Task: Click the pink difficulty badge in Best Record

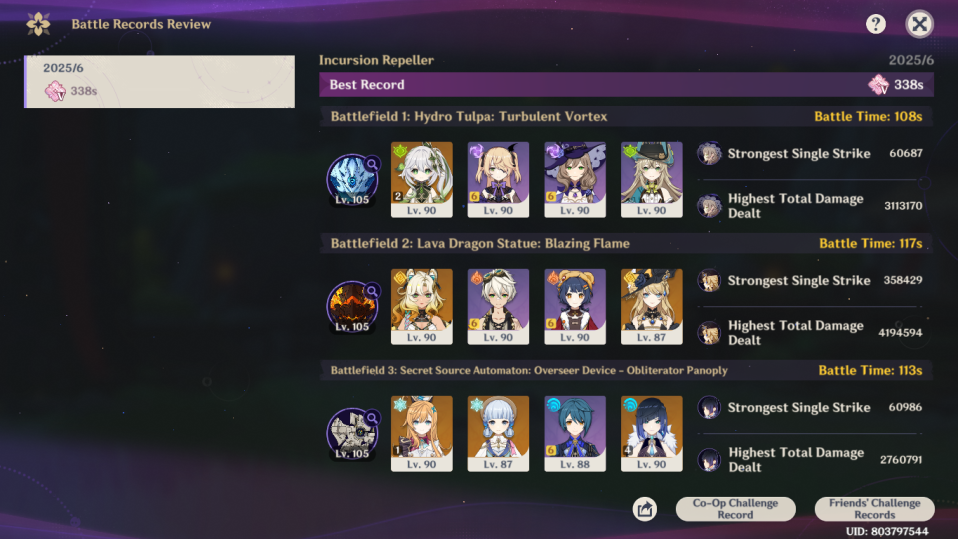Action: (x=878, y=85)
